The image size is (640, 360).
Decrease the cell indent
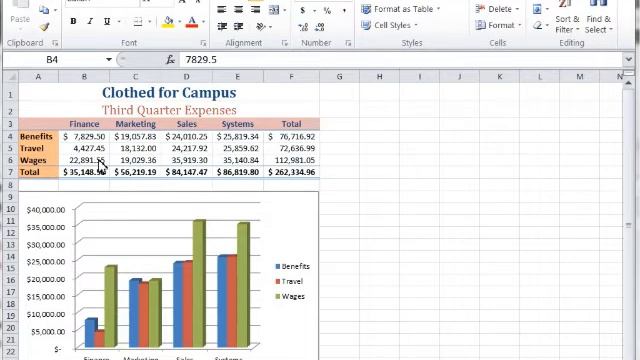click(x=222, y=27)
